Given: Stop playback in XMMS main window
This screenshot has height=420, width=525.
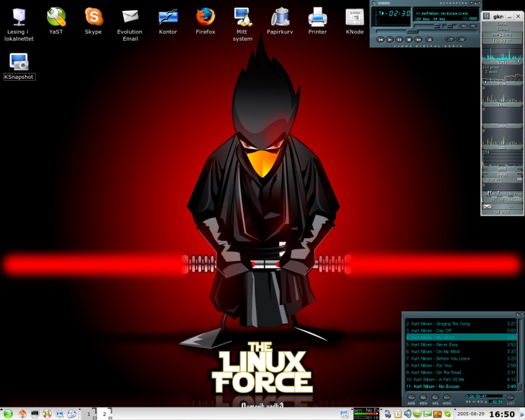Looking at the screenshot, I should (x=408, y=39).
